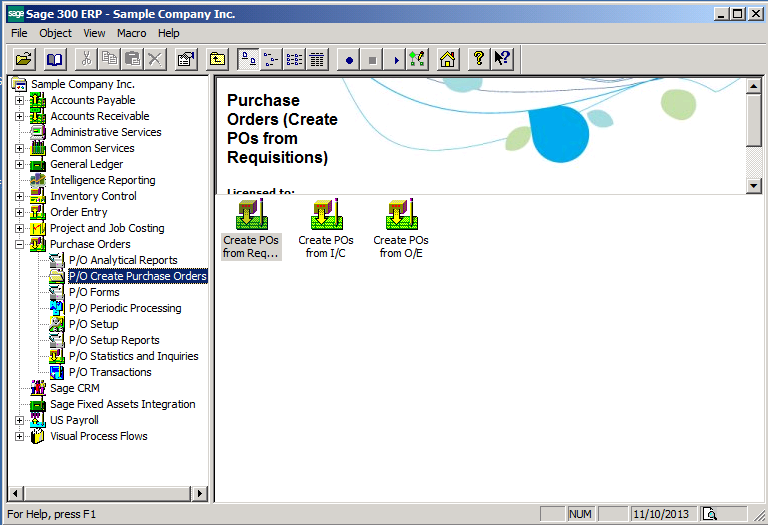Viewport: 768px width, 525px height.
Task: Click the open book toolbar icon
Action: click(54, 60)
